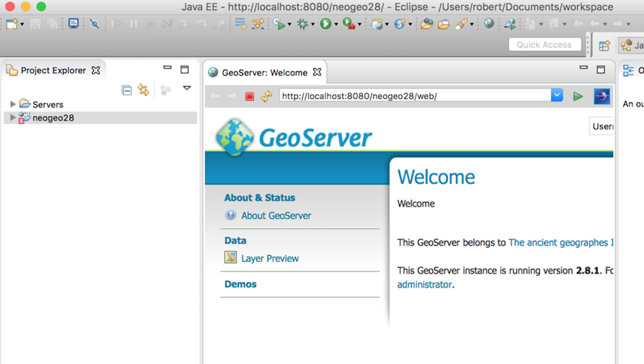Click the browser Refresh icon
Screen dimensions: 644x364
[266, 96]
